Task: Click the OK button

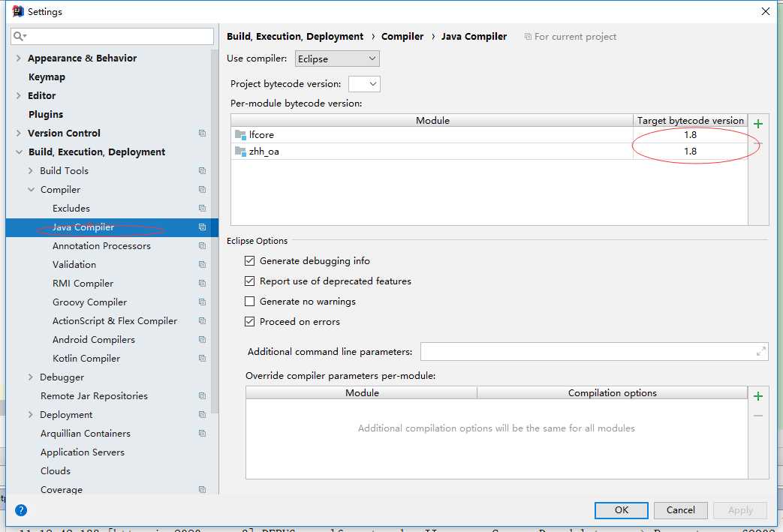Action: click(x=621, y=510)
